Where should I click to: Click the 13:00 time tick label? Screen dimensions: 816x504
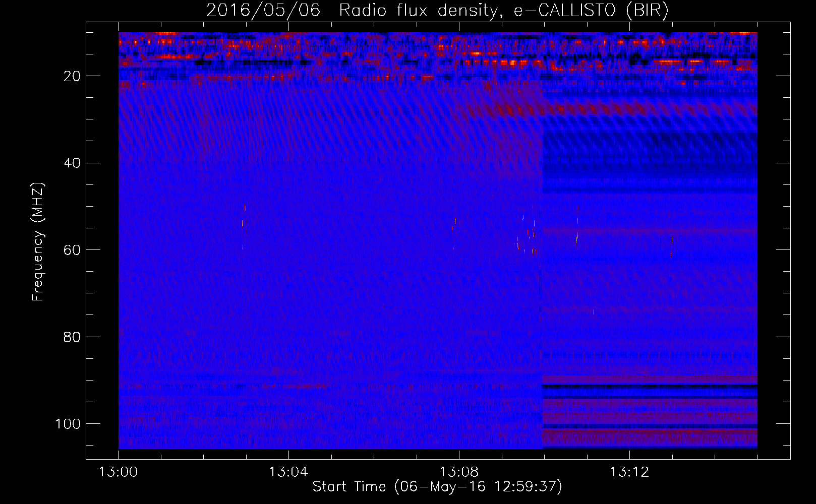coord(118,472)
